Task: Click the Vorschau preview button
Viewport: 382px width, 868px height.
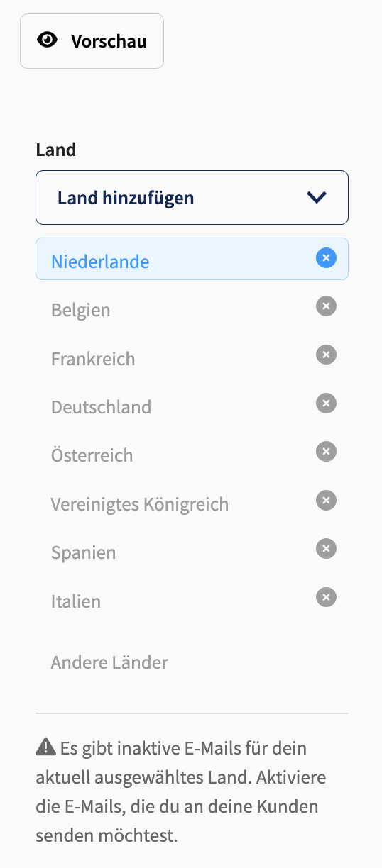Action: point(92,41)
